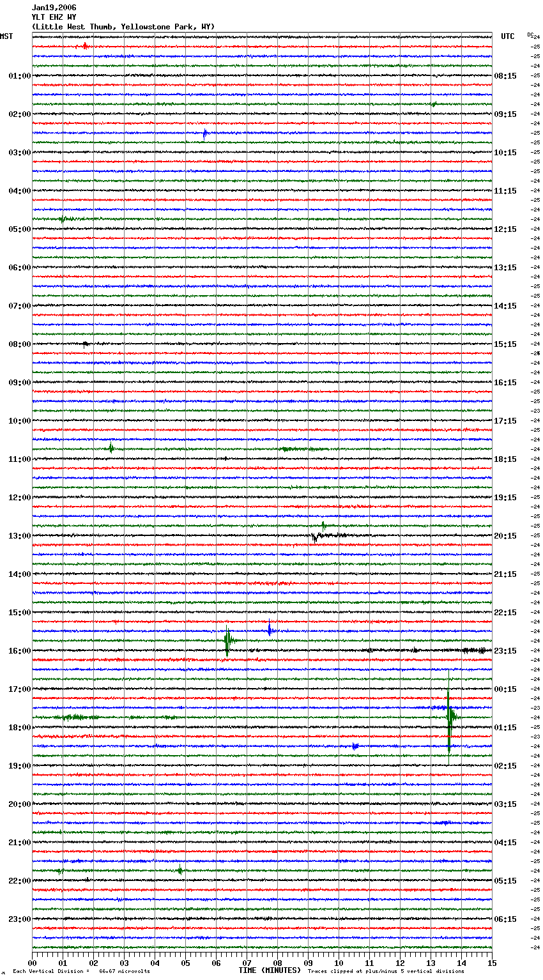Click the '14:15' UTC time label
This screenshot has height=980, width=543.
(505, 306)
